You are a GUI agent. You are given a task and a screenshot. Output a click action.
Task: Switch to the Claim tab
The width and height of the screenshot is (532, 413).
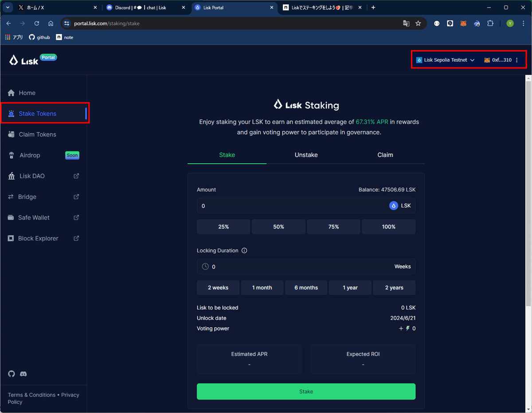point(385,155)
